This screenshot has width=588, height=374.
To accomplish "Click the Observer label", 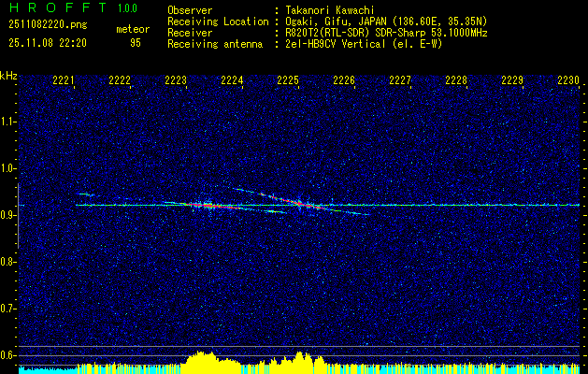I will tap(190, 10).
